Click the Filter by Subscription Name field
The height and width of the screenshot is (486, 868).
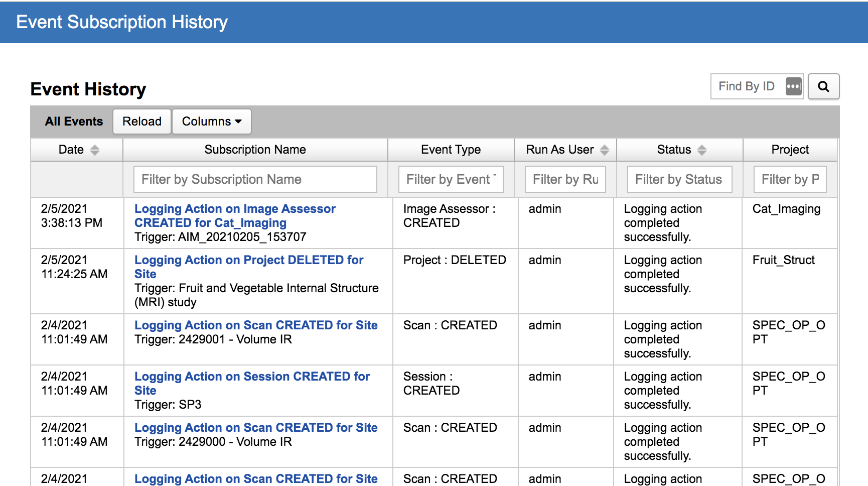pyautogui.click(x=255, y=179)
